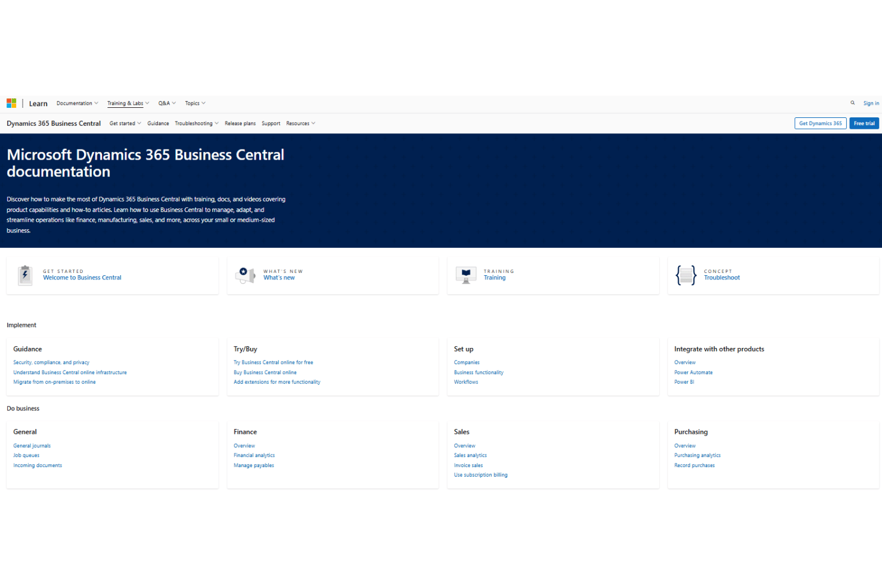Open the Invoice sales link
882x588 pixels.
coord(468,465)
